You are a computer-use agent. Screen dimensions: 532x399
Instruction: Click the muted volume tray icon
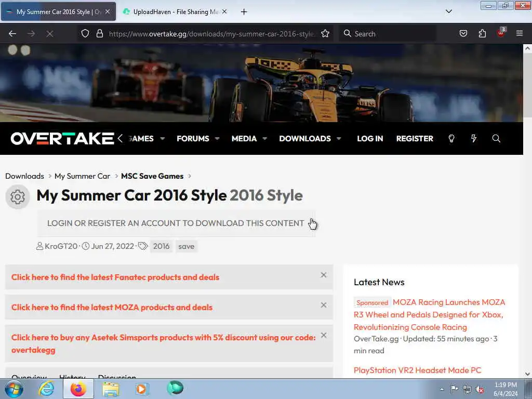pos(480,389)
